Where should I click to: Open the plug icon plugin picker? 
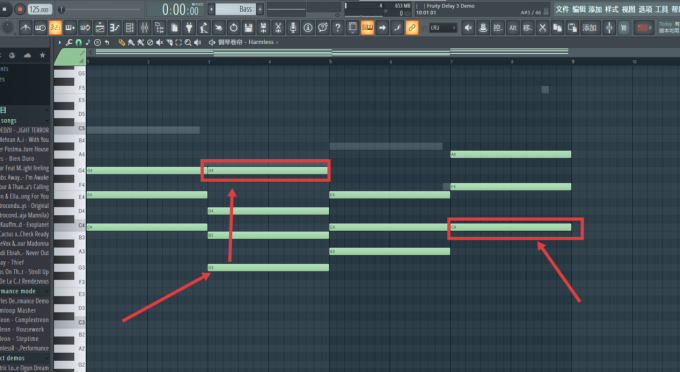(x=189, y=28)
